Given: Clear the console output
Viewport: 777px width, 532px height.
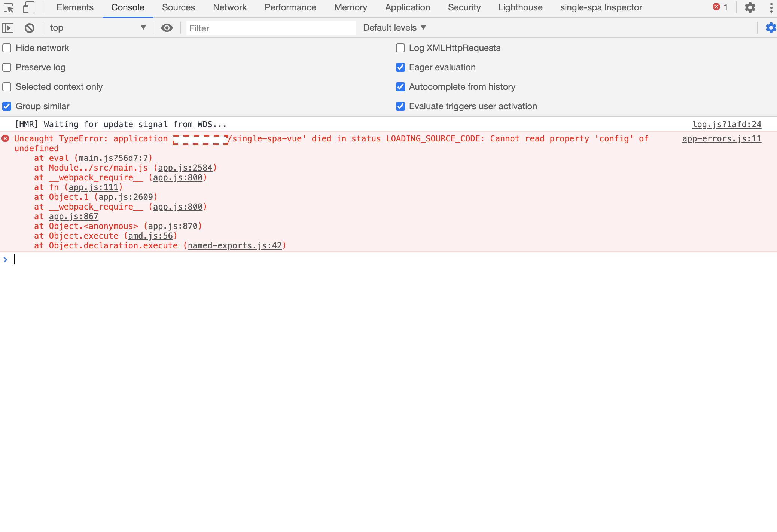Looking at the screenshot, I should click(29, 27).
